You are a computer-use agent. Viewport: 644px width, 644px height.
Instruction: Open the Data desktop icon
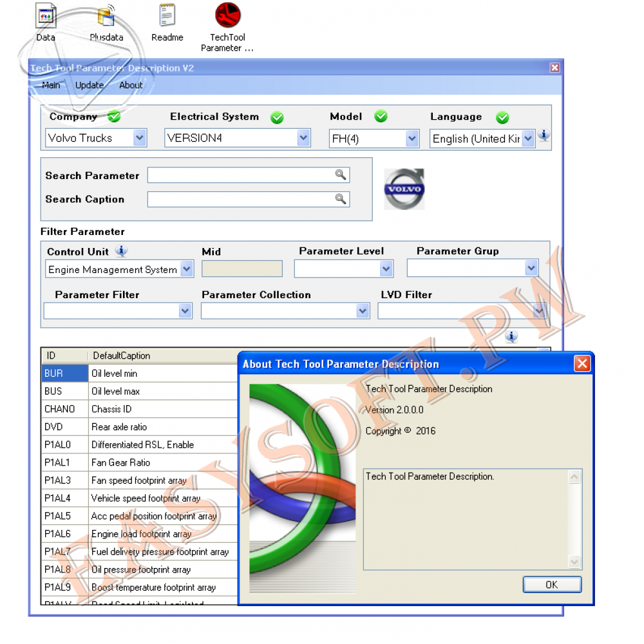pyautogui.click(x=46, y=23)
